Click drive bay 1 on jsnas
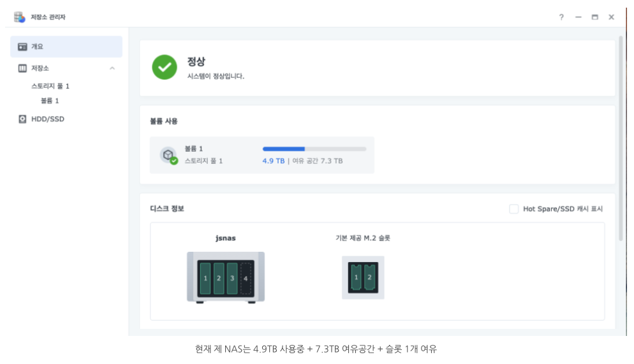 pos(205,279)
